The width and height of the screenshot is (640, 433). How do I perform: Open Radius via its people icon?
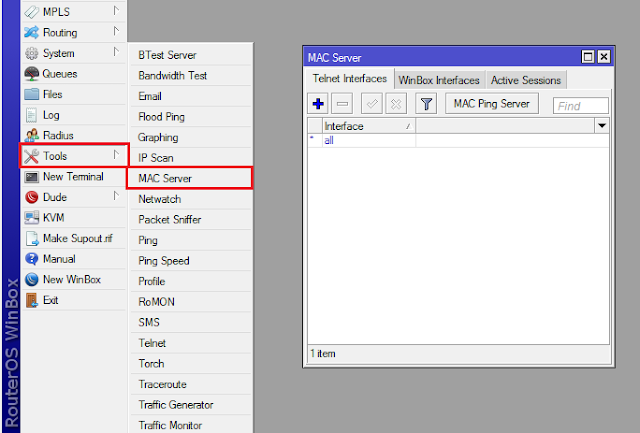coord(31,135)
